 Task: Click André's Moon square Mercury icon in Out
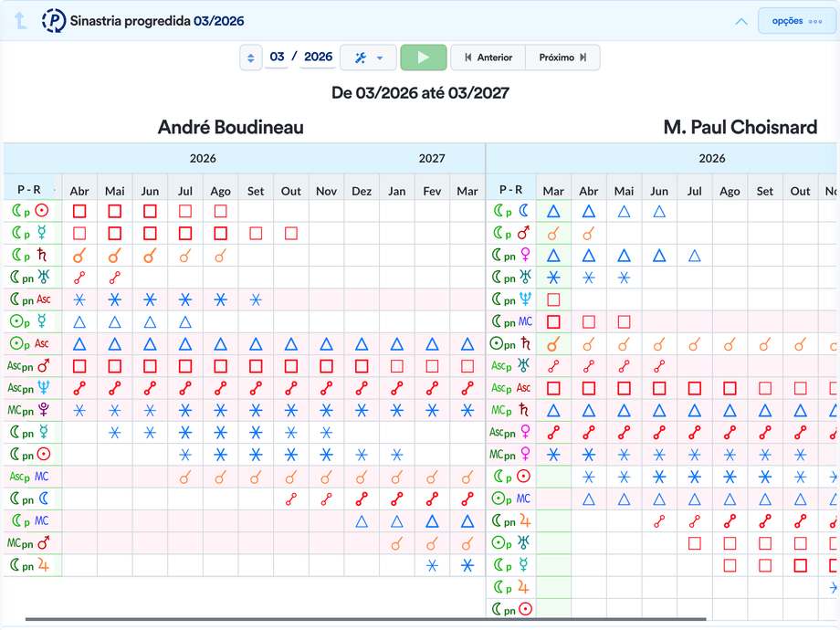pos(291,234)
